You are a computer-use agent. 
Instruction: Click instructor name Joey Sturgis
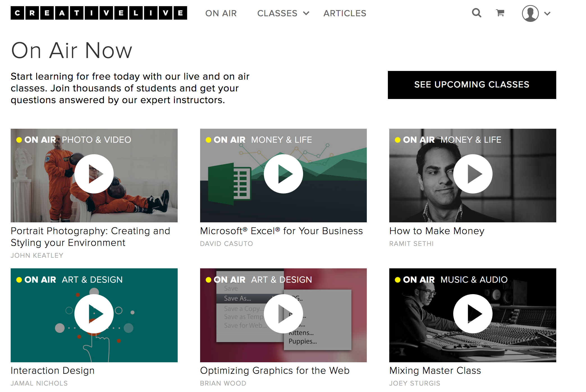tap(415, 383)
